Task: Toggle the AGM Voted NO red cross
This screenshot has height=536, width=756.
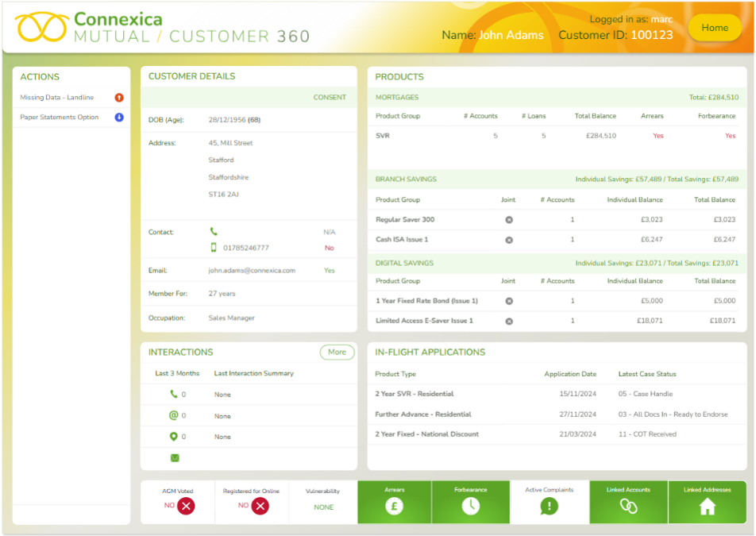Action: 186,506
